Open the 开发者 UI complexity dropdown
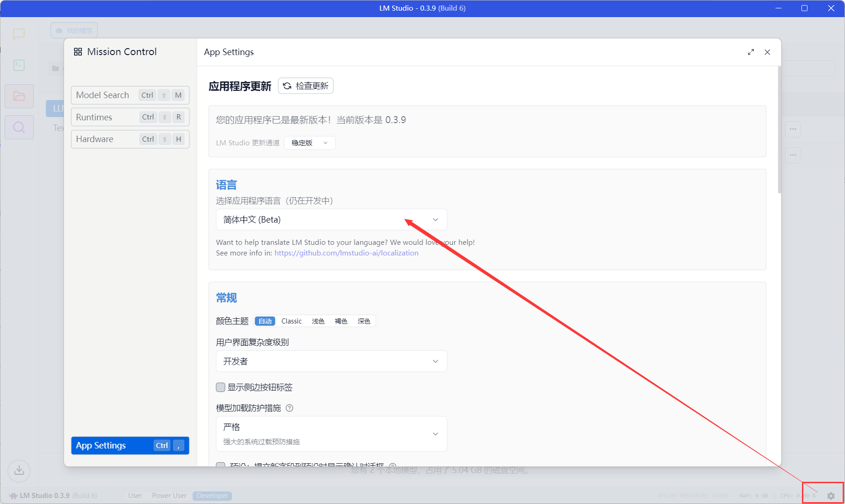 point(332,361)
